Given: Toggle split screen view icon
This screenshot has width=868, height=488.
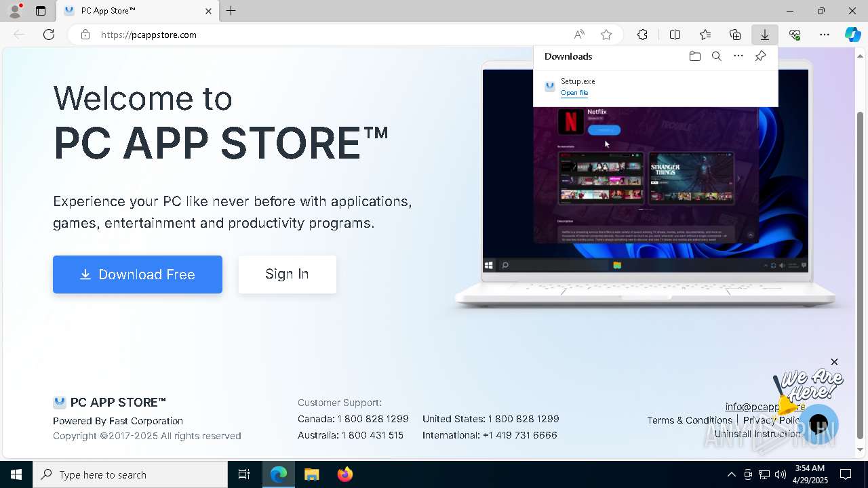Looking at the screenshot, I should [x=675, y=35].
